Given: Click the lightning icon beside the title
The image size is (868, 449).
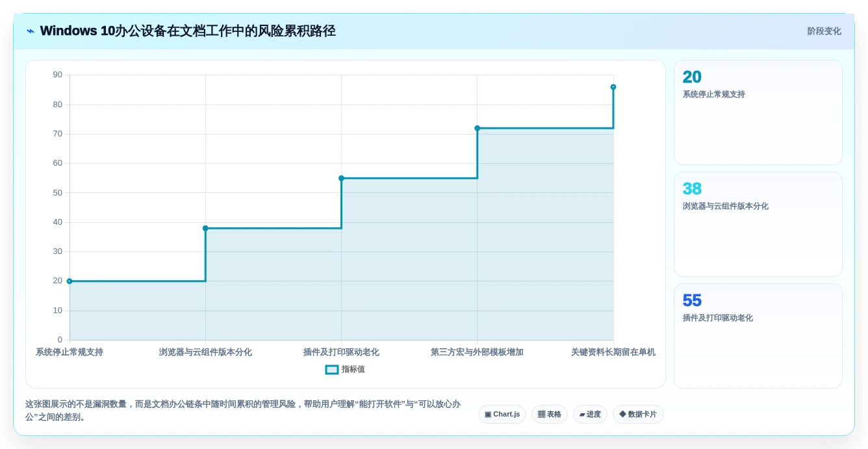Looking at the screenshot, I should pos(31,31).
